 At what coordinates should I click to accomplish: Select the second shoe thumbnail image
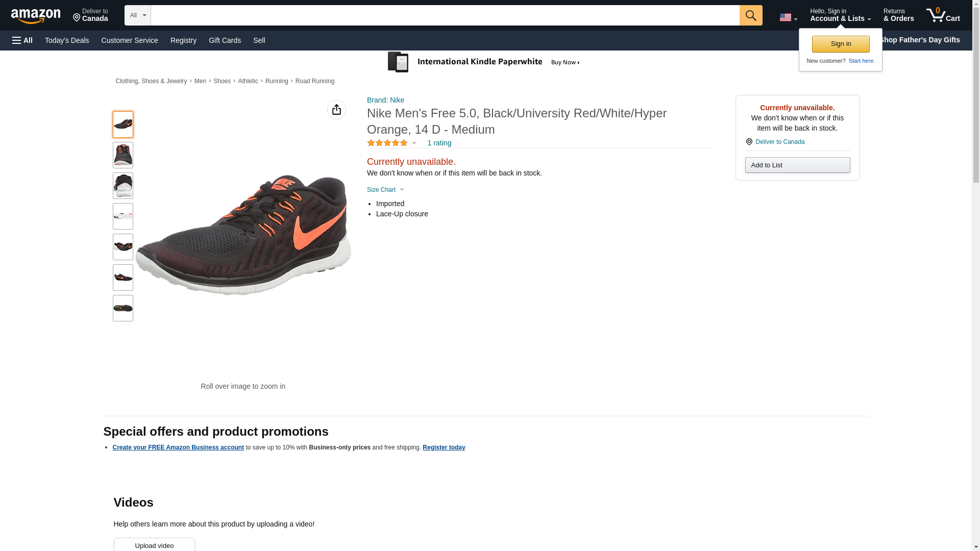pyautogui.click(x=123, y=155)
